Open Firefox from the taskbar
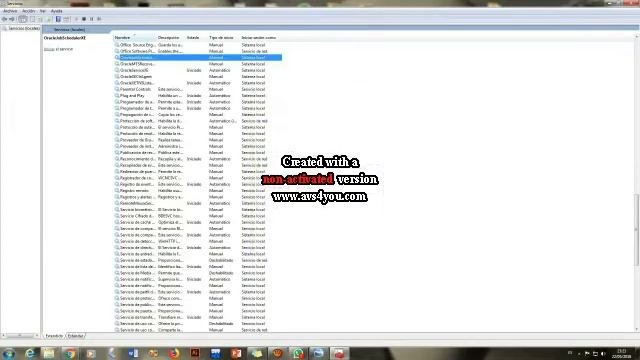This screenshot has height=360, width=640. [x=174, y=353]
